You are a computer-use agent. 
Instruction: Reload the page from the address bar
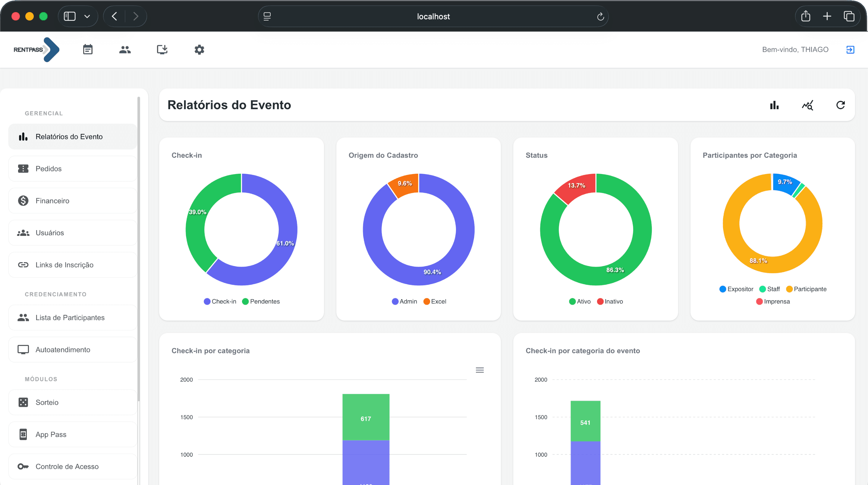pyautogui.click(x=600, y=17)
